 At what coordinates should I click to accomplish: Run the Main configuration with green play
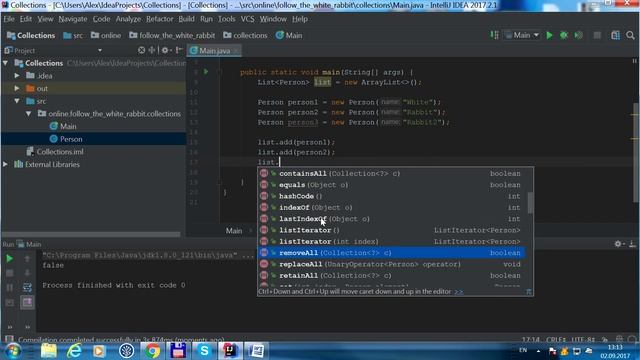(x=549, y=36)
